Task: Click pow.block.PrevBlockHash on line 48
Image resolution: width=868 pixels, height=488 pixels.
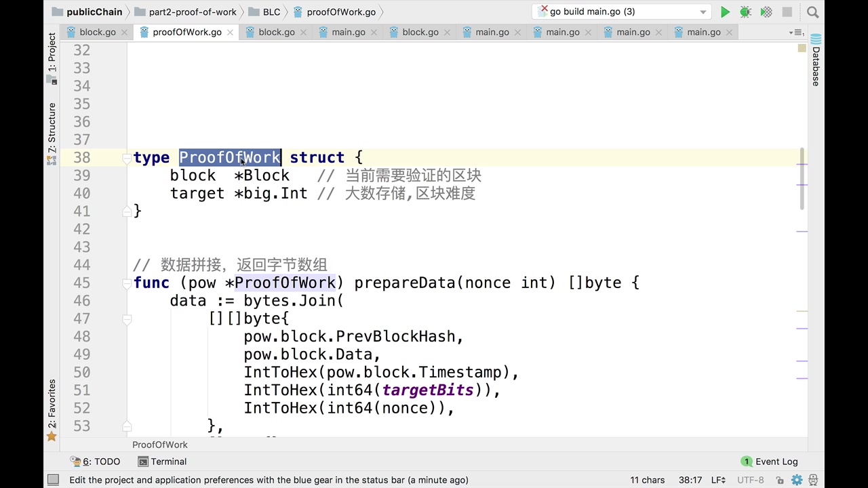Action: point(350,337)
